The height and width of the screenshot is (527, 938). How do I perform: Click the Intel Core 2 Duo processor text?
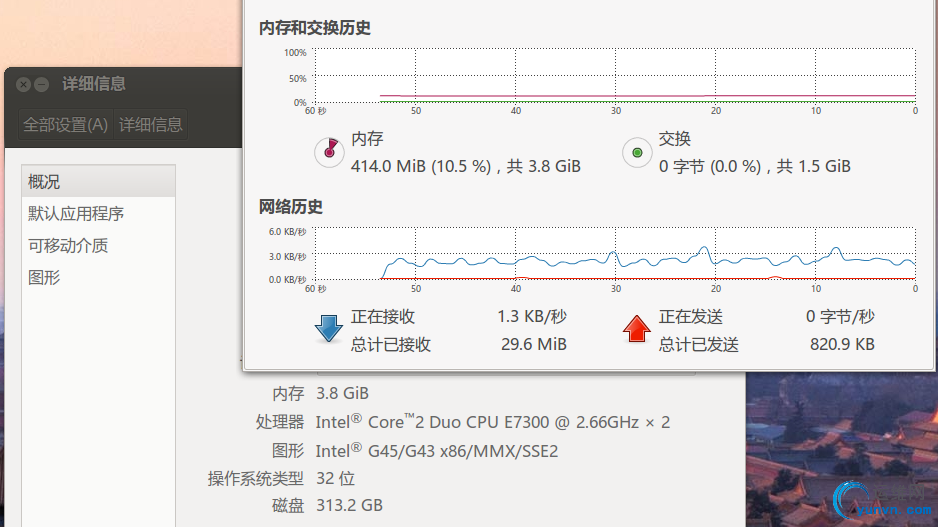pos(492,422)
